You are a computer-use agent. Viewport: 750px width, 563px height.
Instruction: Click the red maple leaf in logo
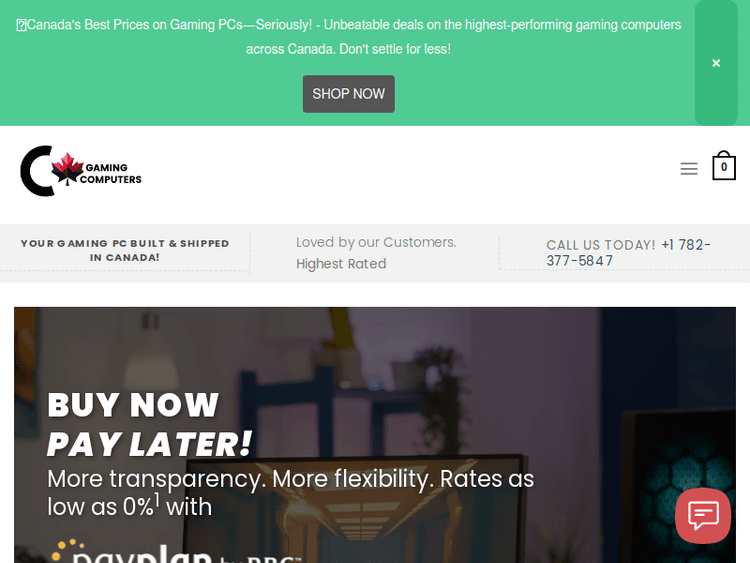[x=67, y=168]
